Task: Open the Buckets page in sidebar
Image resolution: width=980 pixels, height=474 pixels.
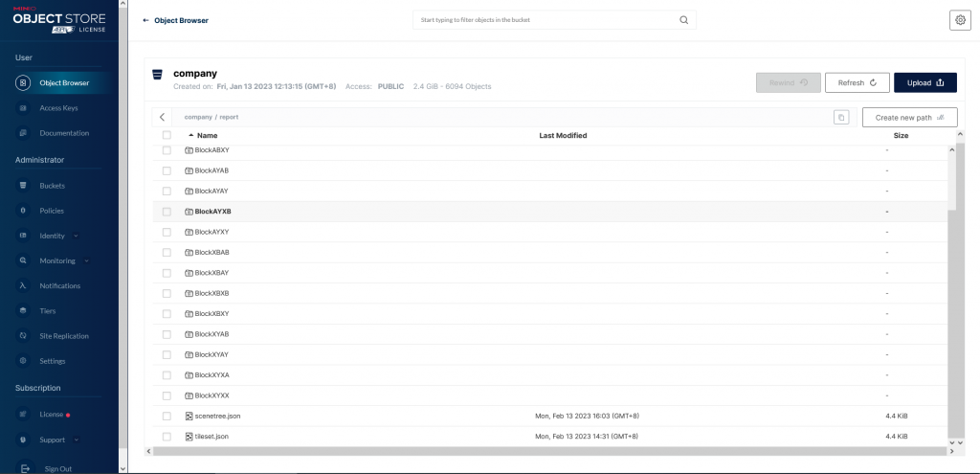Action: tap(52, 186)
